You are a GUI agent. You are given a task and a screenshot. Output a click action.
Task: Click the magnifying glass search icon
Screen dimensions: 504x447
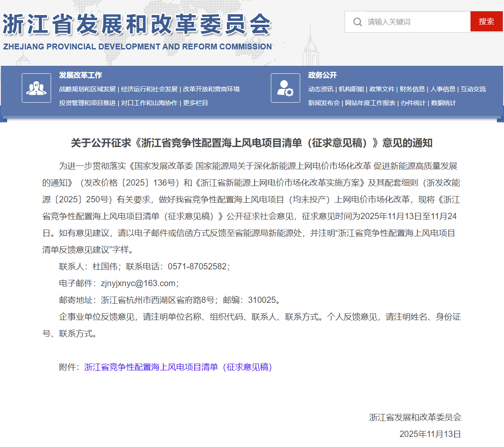click(357, 22)
